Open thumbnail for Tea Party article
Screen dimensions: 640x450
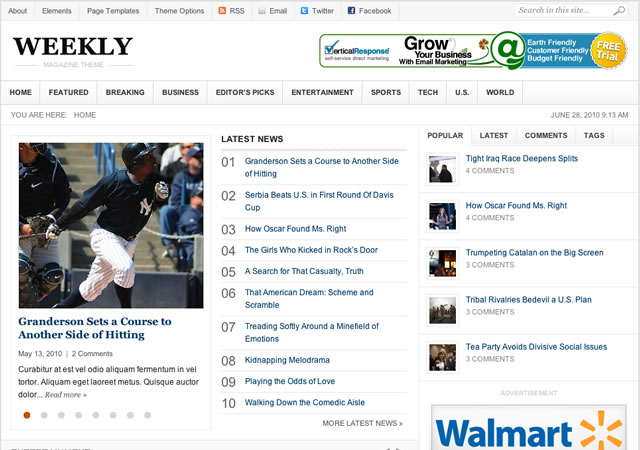coord(442,358)
